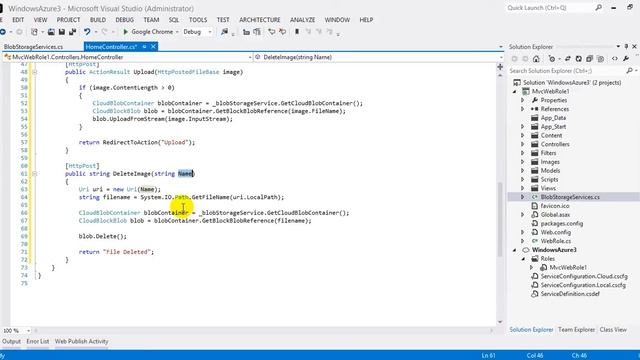Open the Error List tab
Viewport: 640px width, 360px height.
click(x=38, y=341)
